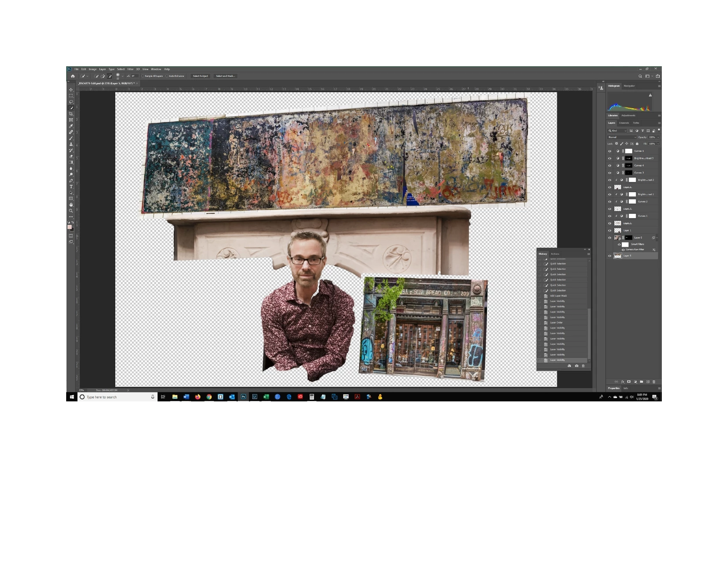The image size is (728, 563).
Task: Select the Eraser tool
Action: 71,156
